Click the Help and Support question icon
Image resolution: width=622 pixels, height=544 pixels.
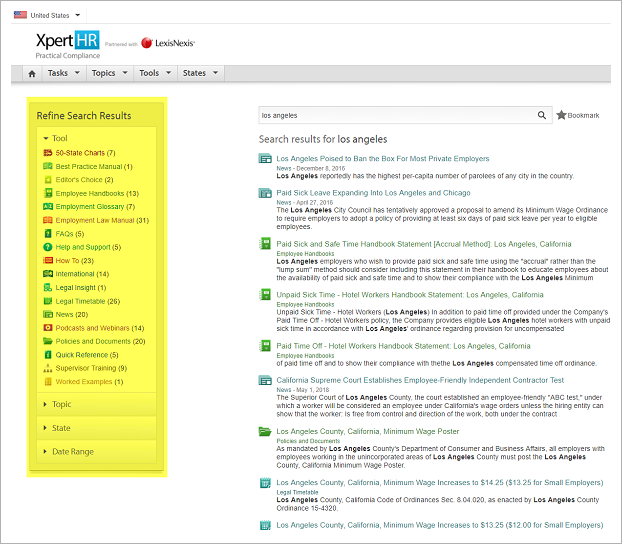click(47, 247)
